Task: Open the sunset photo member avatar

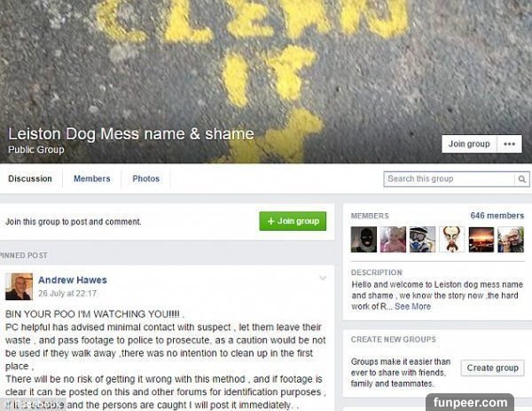Action: pyautogui.click(x=481, y=240)
